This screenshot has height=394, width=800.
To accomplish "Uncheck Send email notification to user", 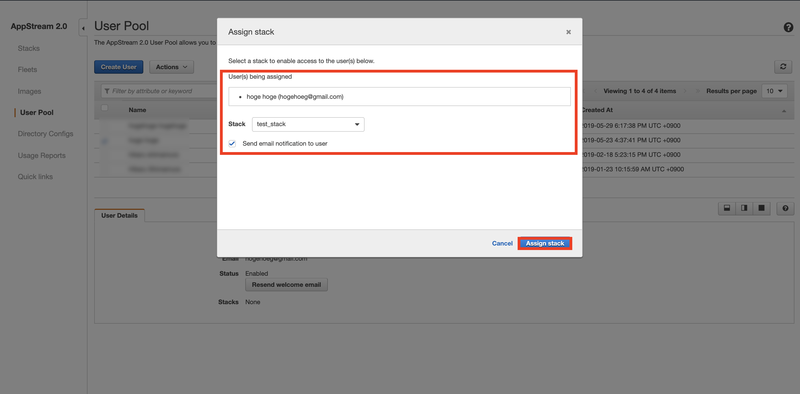I will click(233, 144).
